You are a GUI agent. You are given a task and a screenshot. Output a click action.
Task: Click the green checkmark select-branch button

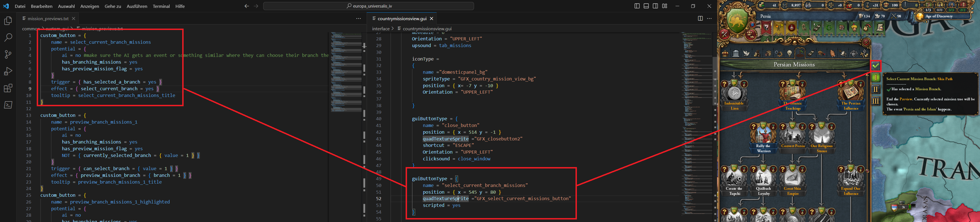pyautogui.click(x=876, y=65)
